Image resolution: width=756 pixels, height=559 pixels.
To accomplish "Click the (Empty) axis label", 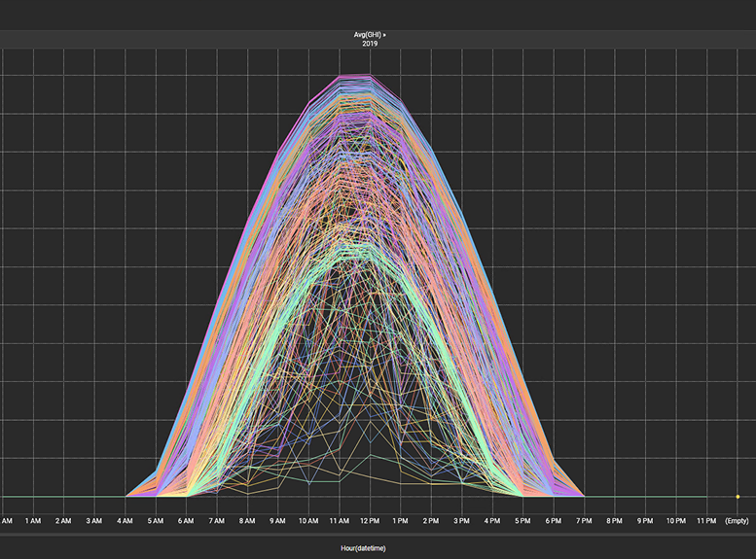I will tap(738, 521).
